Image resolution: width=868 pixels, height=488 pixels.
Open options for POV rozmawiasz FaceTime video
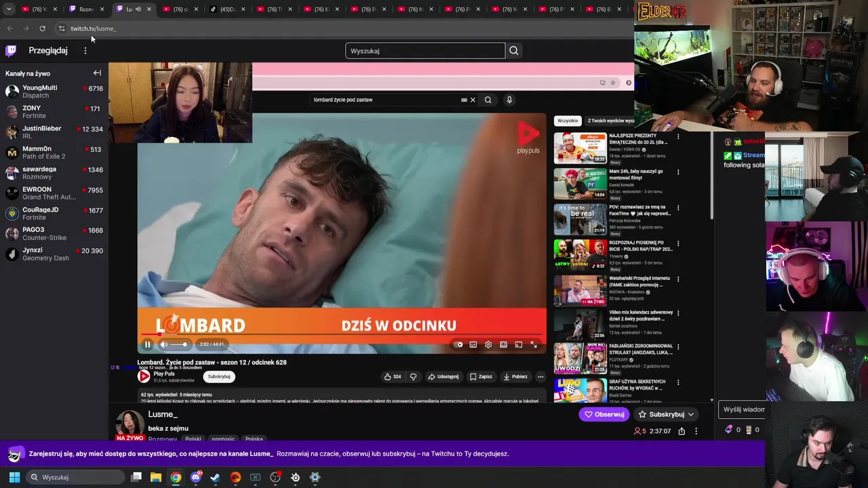click(678, 208)
